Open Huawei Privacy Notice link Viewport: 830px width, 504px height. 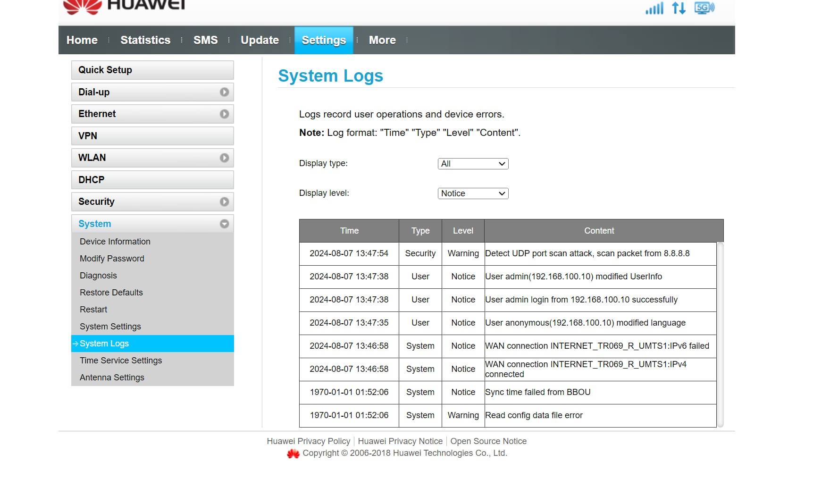[400, 441]
